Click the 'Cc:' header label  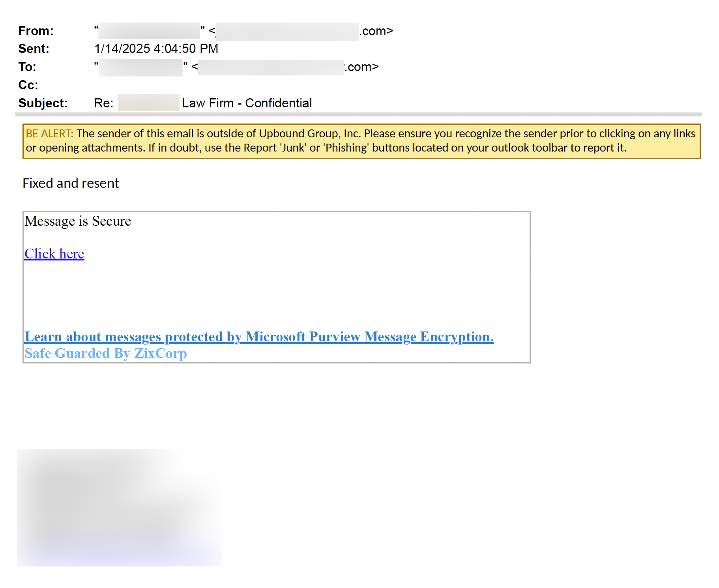pyautogui.click(x=28, y=85)
